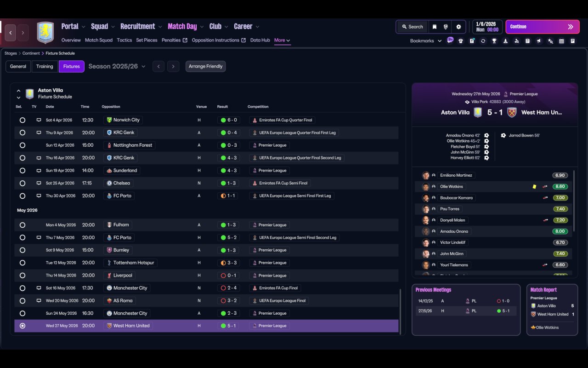Click the player ratings list scrollbar
The width and height of the screenshot is (588, 368).
click(574, 200)
